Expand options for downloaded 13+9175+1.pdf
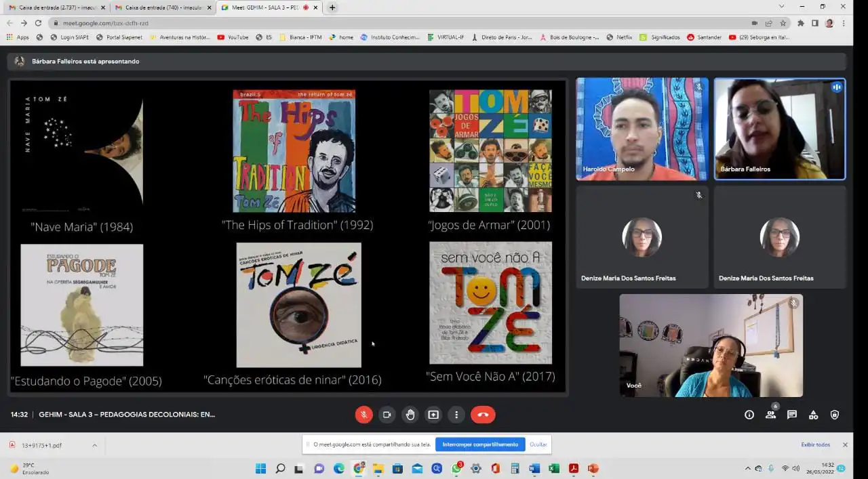Image resolution: width=868 pixels, height=479 pixels. click(x=94, y=445)
